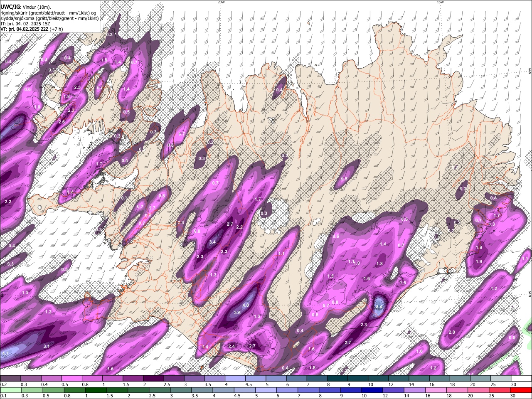Click the 3.1 precipitation value on the map
The height and width of the screenshot is (399, 532).
click(x=47, y=346)
